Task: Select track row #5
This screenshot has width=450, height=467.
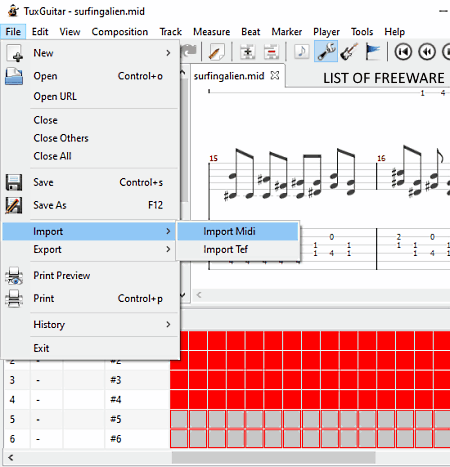Action: coord(87,419)
